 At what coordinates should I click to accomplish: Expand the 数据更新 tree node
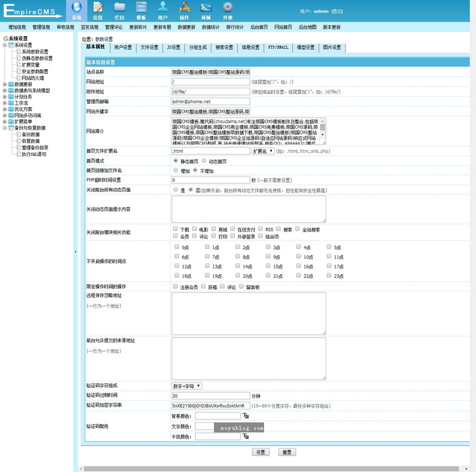pos(5,84)
